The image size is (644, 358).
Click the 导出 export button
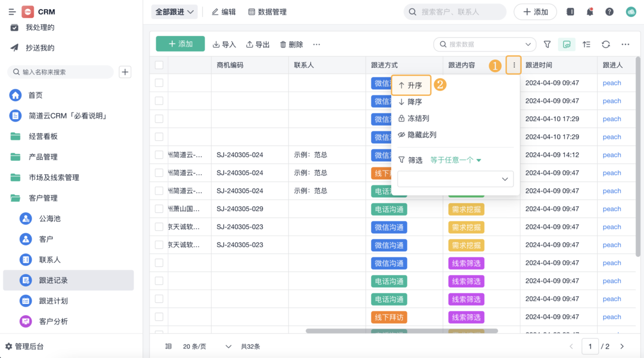point(258,44)
